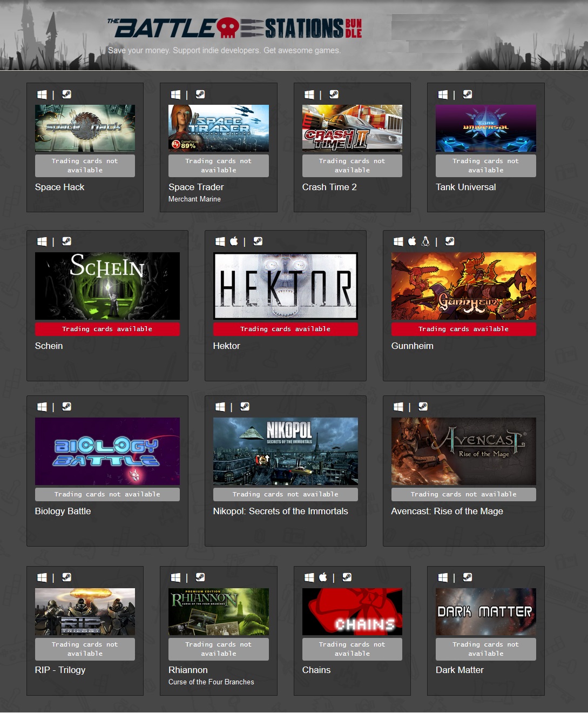Click Steam icon on Schein card
The height and width of the screenshot is (713, 588).
coord(66,241)
